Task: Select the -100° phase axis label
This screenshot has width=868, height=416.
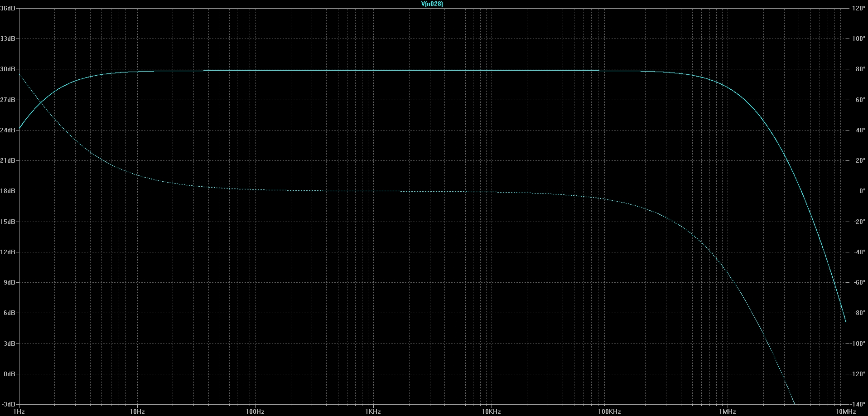Action: tap(858, 343)
